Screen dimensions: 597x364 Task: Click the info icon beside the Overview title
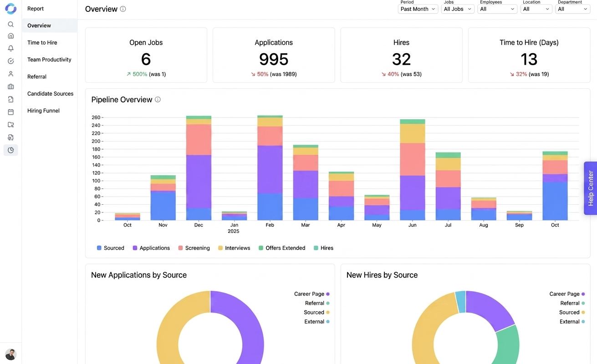pos(123,9)
